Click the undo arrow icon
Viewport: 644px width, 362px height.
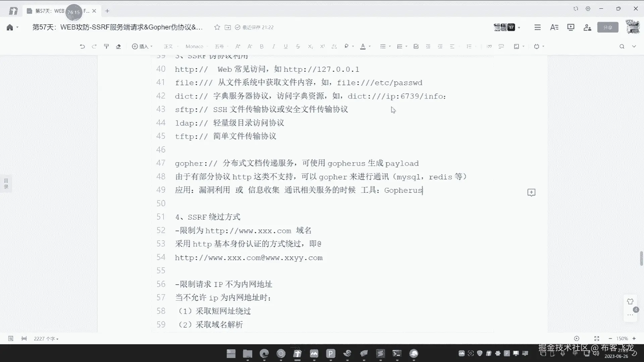tap(82, 47)
